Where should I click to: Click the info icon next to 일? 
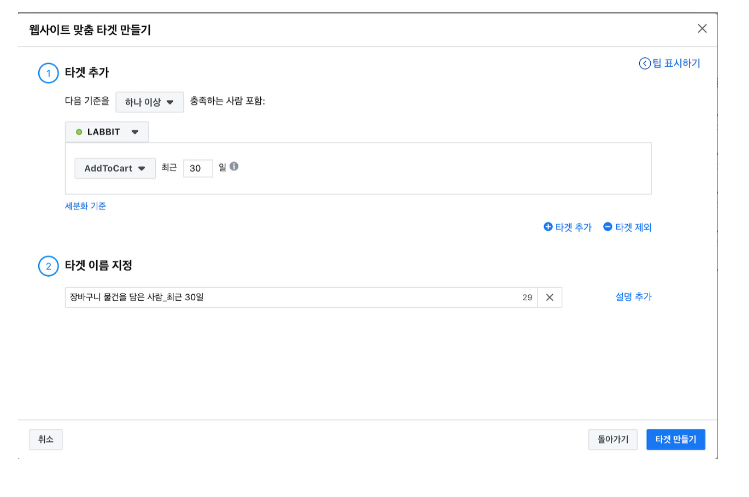(234, 167)
